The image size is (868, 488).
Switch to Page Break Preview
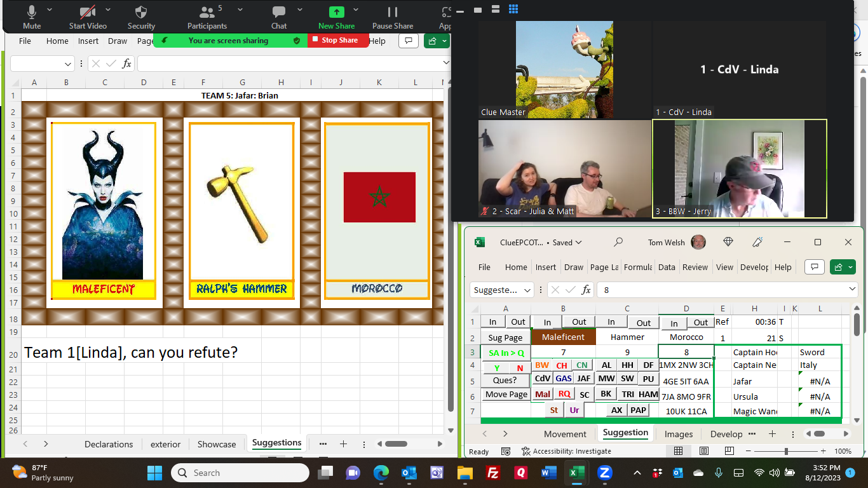click(729, 451)
